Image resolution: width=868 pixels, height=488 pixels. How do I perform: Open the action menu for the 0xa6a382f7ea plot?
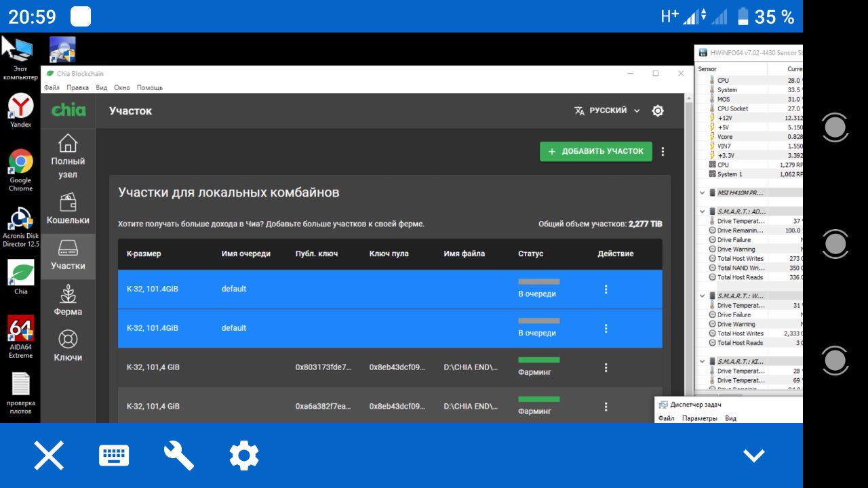click(606, 407)
